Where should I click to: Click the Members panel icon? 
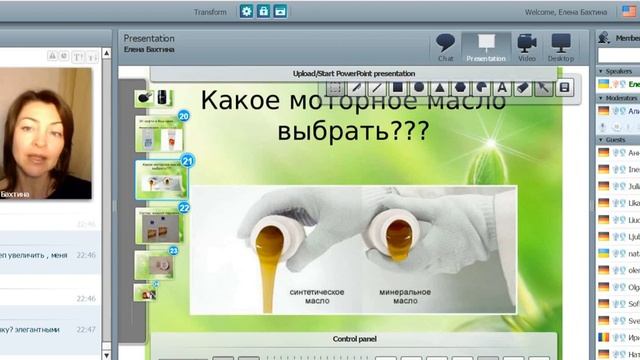[x=604, y=38]
